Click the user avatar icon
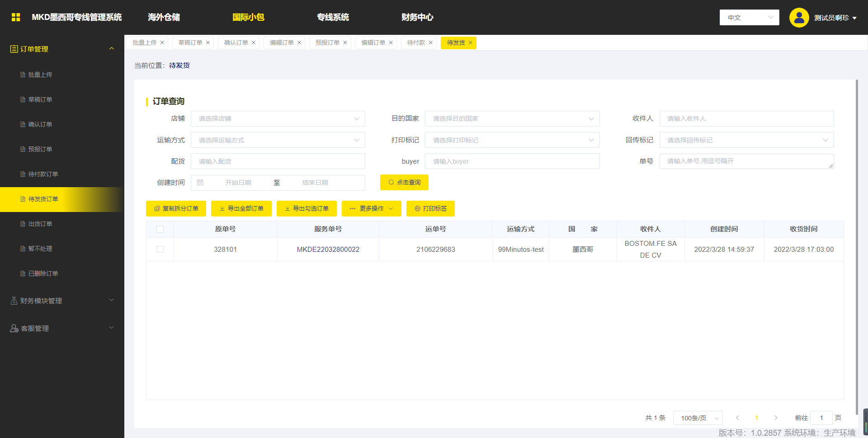868x438 pixels. pos(799,18)
